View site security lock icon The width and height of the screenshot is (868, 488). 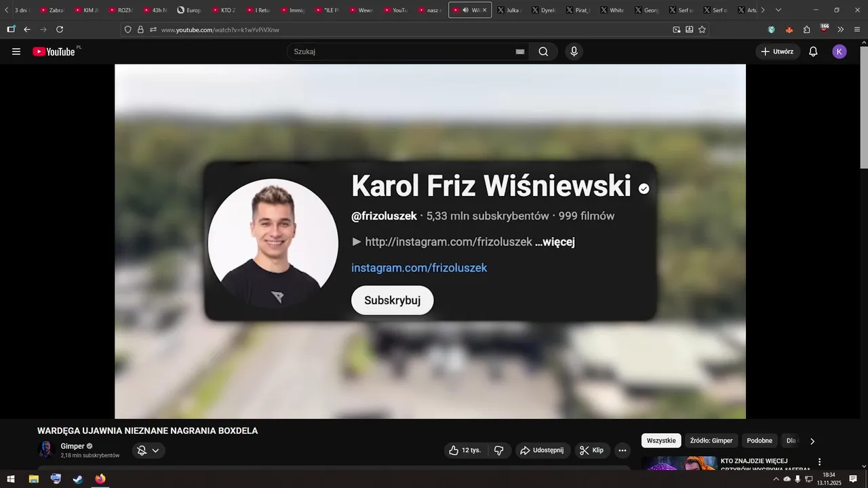[x=140, y=29]
